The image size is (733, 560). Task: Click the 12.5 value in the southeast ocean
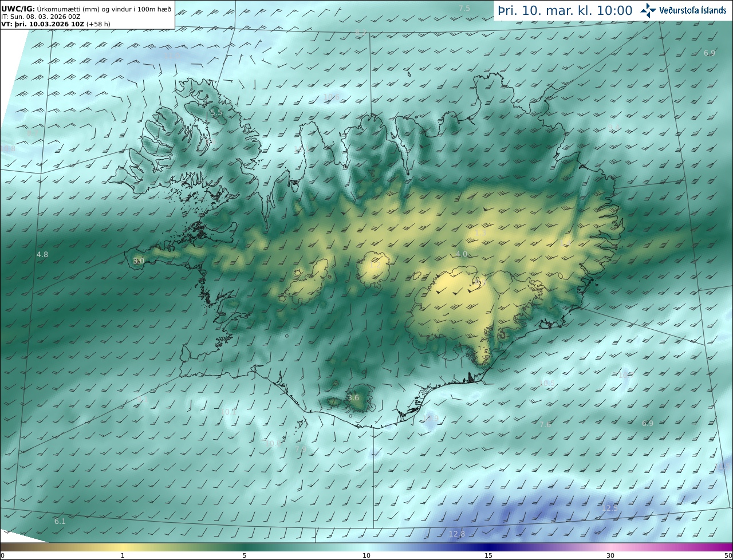pos(610,508)
